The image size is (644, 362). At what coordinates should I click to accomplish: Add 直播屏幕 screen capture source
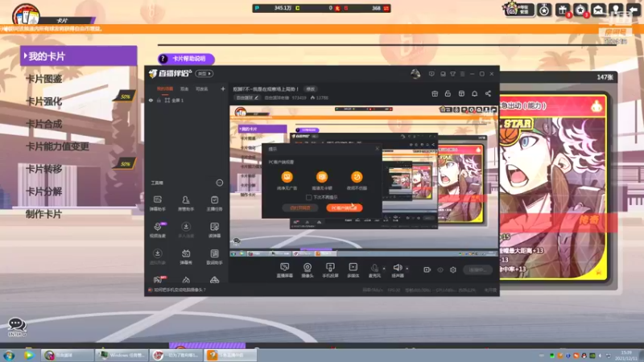(x=284, y=270)
